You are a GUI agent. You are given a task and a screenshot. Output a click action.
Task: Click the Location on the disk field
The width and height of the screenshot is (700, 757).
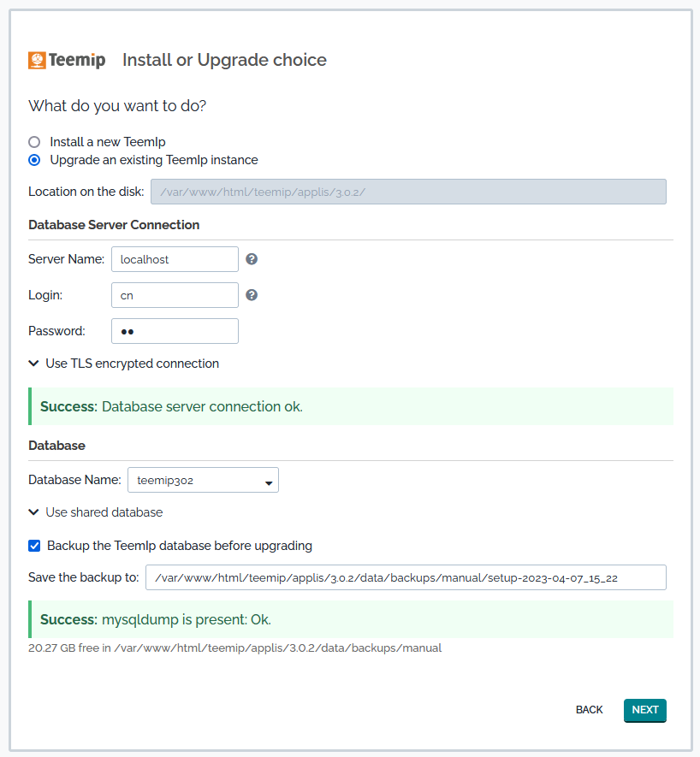click(408, 192)
